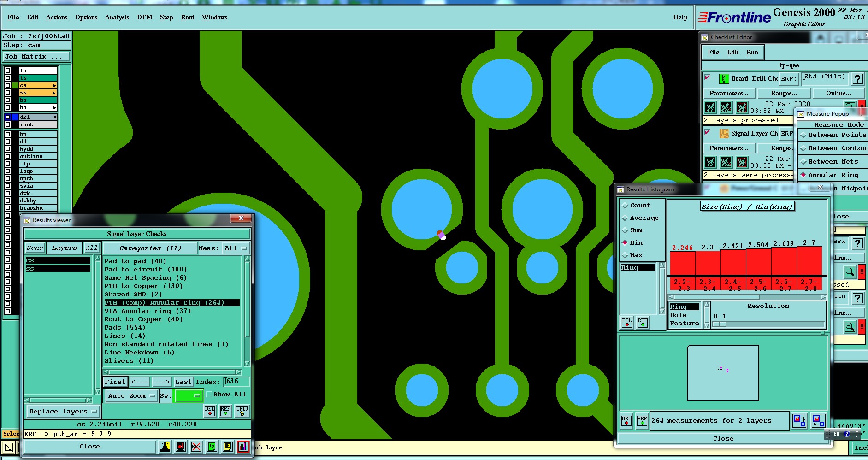Click the green numbered page icon in Results viewer
The image size is (868, 460).
pyautogui.click(x=212, y=446)
